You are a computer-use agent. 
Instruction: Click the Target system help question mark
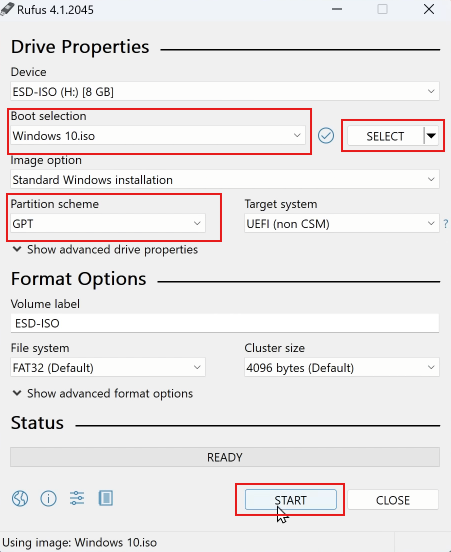pyautogui.click(x=446, y=224)
